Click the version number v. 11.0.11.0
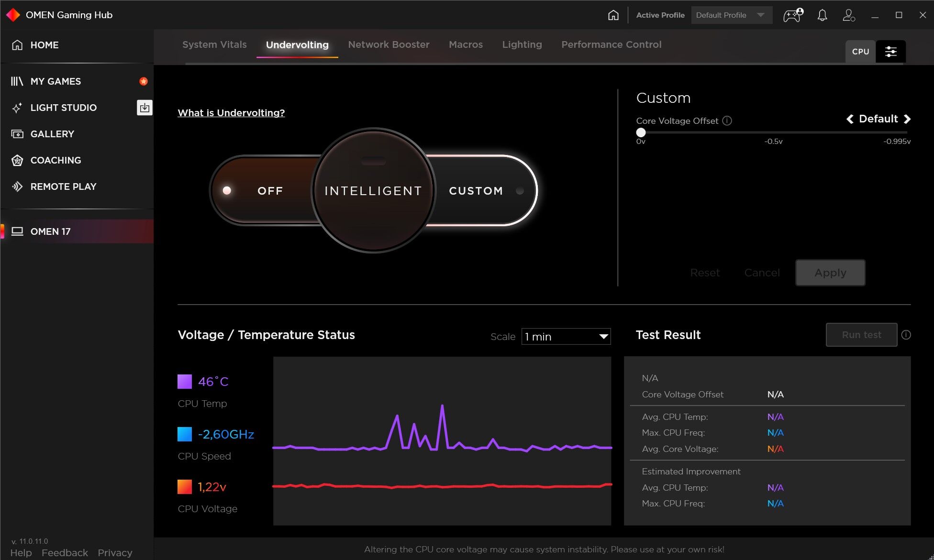The height and width of the screenshot is (560, 934). point(30,541)
